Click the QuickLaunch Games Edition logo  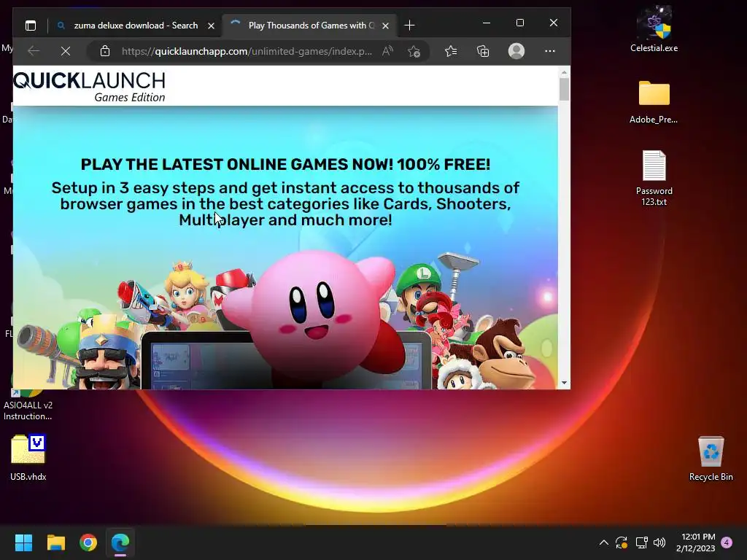coord(90,87)
